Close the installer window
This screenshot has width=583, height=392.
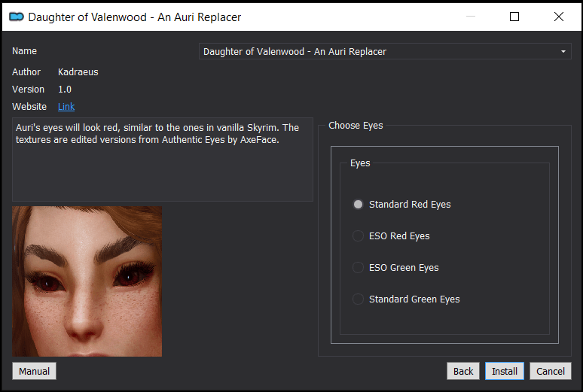tap(558, 17)
